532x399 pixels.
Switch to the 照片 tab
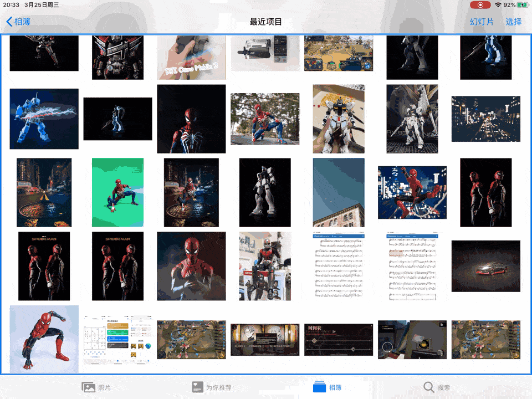click(96, 387)
